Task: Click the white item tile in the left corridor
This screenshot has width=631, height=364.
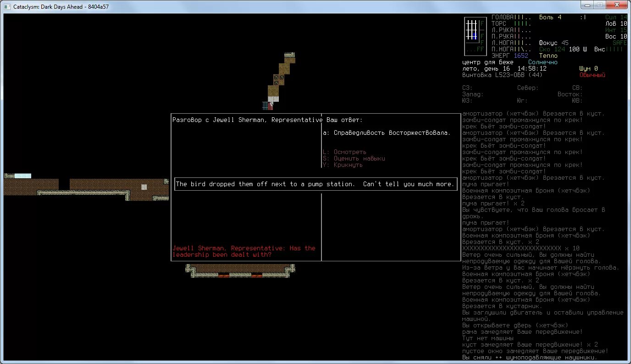Action: (144, 187)
